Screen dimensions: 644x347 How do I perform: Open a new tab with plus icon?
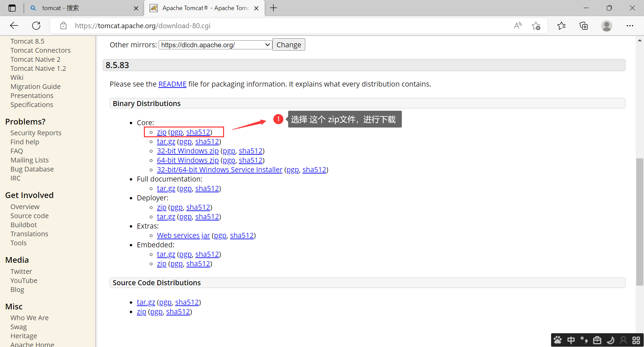(x=274, y=8)
